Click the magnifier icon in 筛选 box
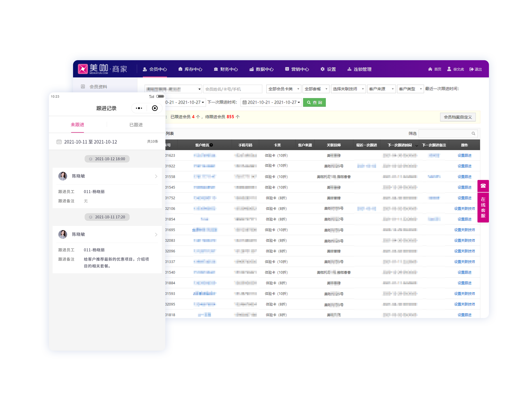532x414 pixels. pos(473,134)
